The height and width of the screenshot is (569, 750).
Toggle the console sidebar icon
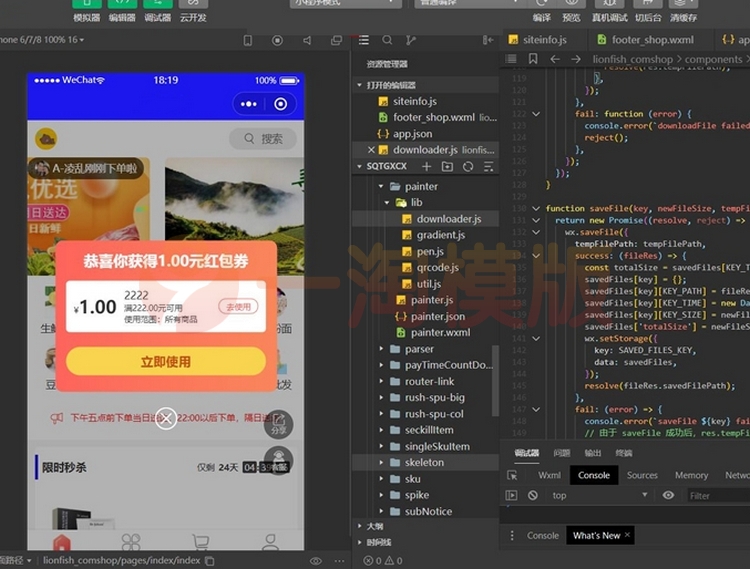coord(511,495)
